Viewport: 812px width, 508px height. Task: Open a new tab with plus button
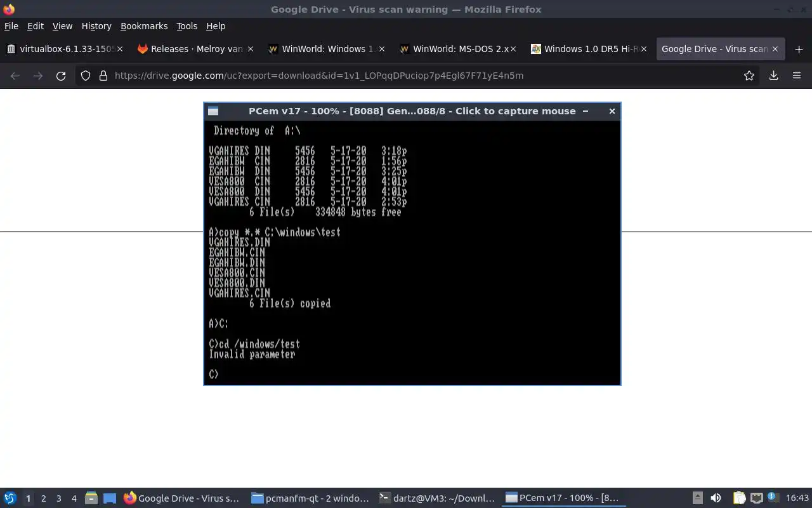click(x=799, y=49)
